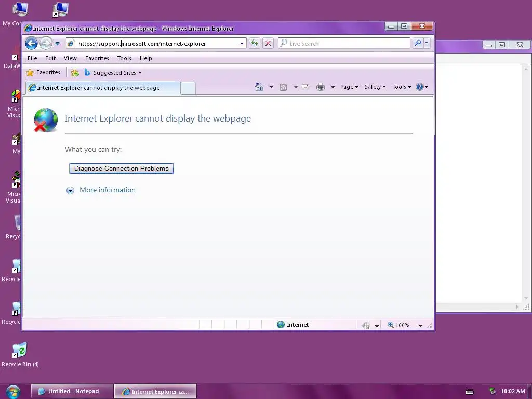Open the Help question mark icon menu
The width and height of the screenshot is (532, 399).
tap(422, 87)
